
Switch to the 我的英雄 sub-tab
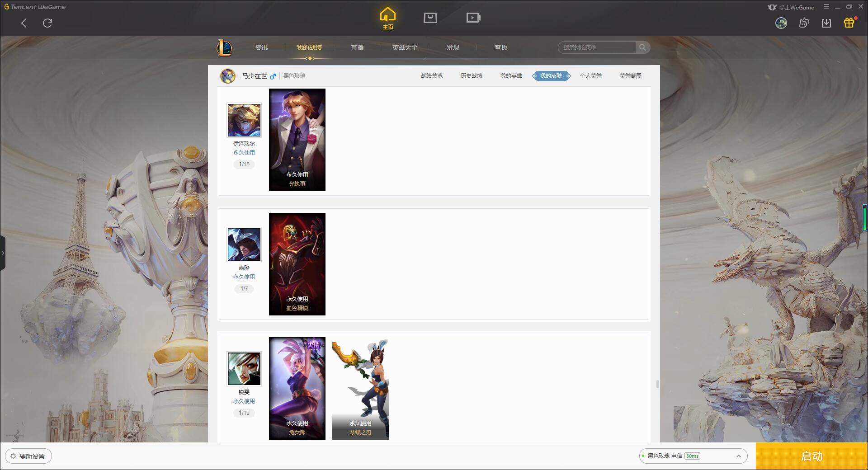point(511,76)
